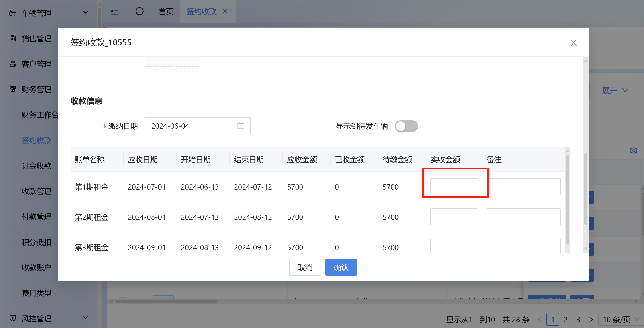The width and height of the screenshot is (644, 328).
Task: Click the dialog's vertical scrollbar
Action: click(x=586, y=188)
